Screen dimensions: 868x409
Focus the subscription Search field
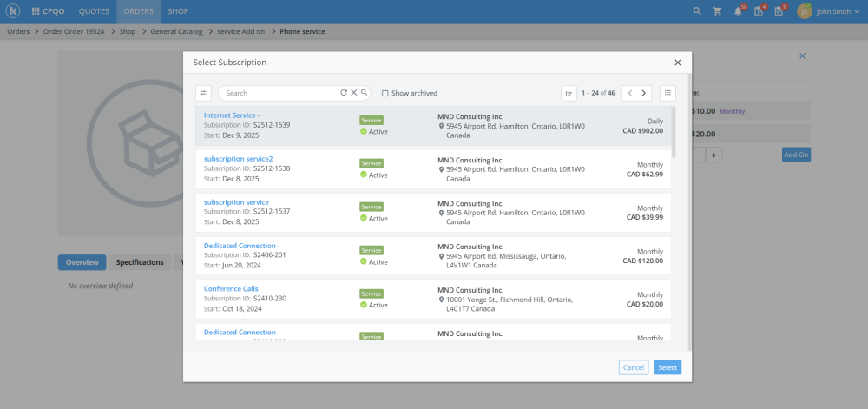(281, 93)
